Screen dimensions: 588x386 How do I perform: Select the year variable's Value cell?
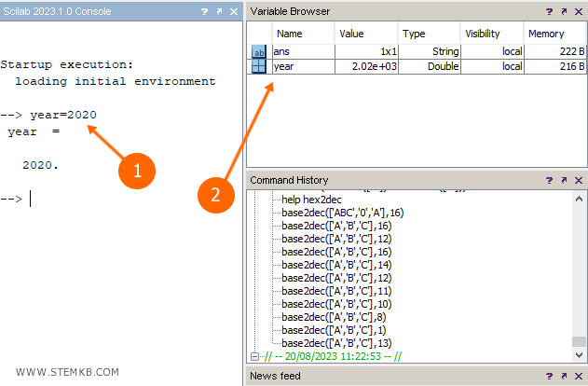click(x=364, y=67)
